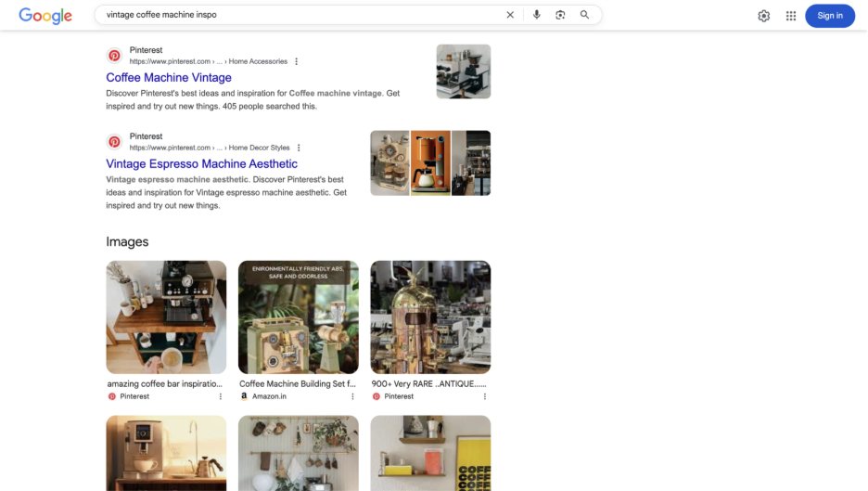Start voice search with microphone icon
This screenshot has width=868, height=491.
tap(536, 15)
